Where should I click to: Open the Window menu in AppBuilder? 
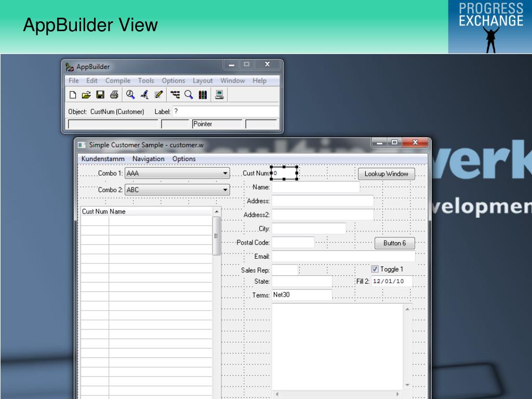[233, 81]
